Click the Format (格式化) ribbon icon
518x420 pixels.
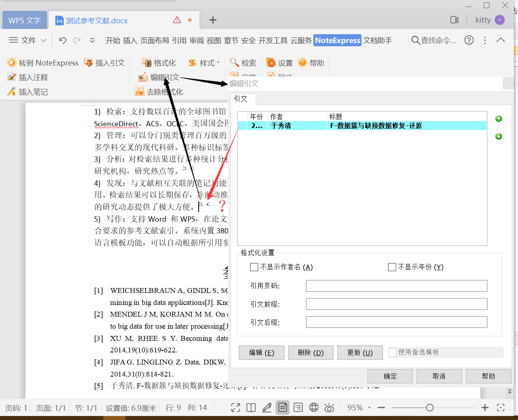click(x=147, y=63)
